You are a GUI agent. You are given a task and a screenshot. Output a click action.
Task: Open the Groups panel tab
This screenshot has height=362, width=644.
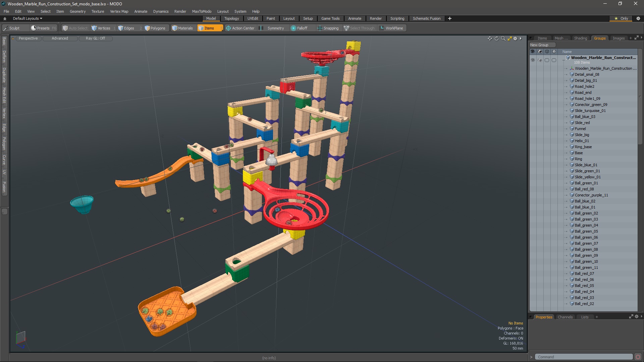coord(600,38)
